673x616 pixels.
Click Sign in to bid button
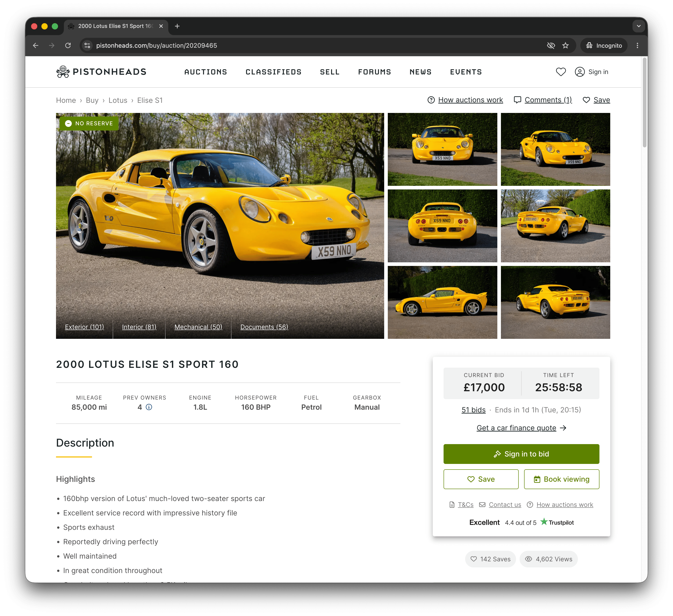point(521,454)
